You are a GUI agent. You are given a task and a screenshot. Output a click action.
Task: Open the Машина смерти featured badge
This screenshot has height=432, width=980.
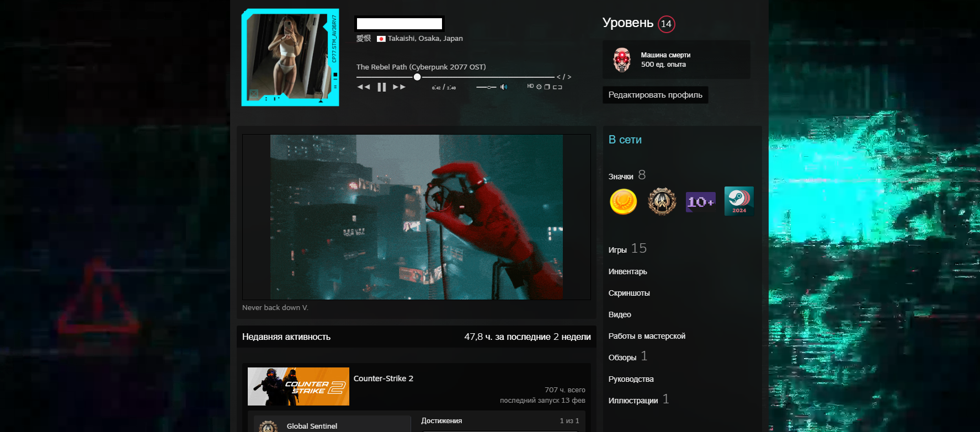pyautogui.click(x=677, y=60)
